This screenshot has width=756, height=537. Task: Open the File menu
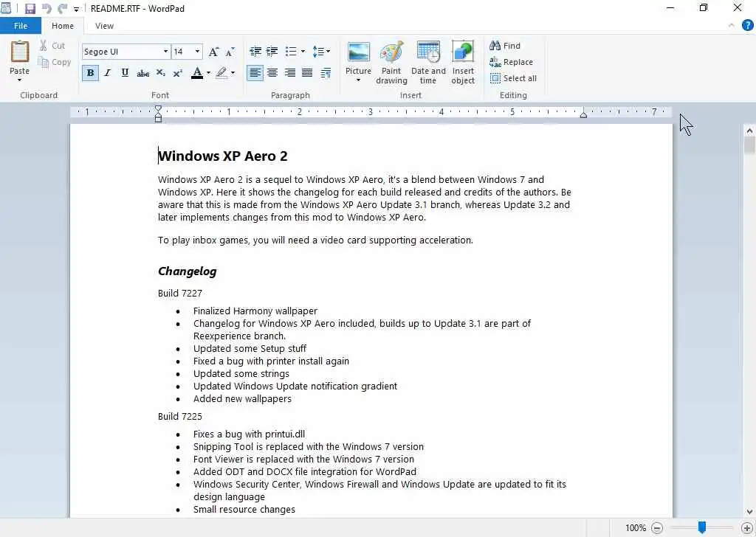tap(21, 26)
